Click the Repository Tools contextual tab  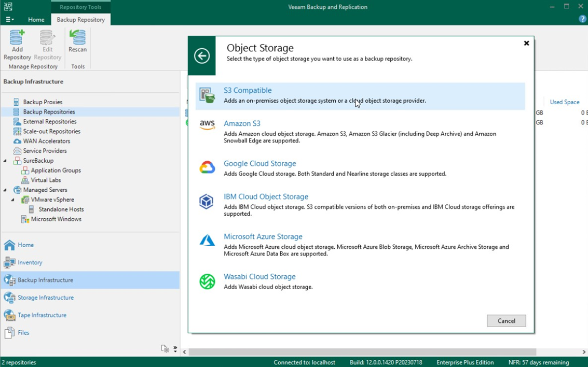click(80, 7)
